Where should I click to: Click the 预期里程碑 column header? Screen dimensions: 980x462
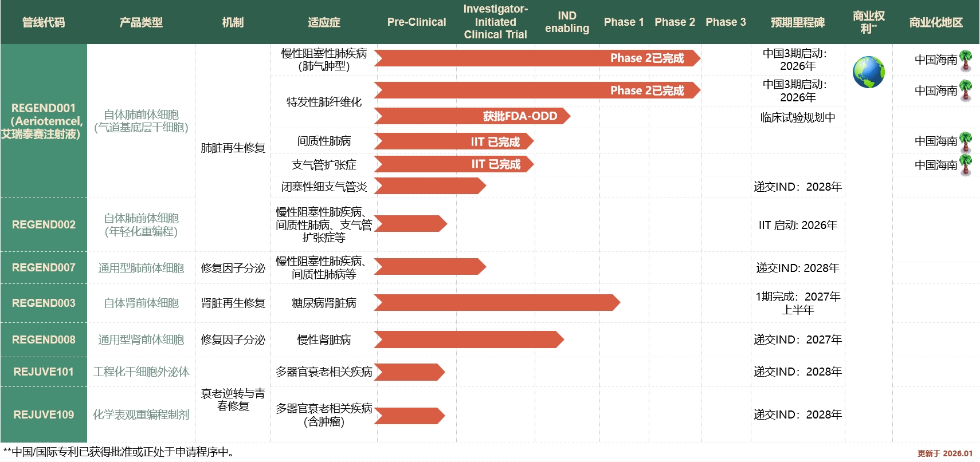point(797,22)
